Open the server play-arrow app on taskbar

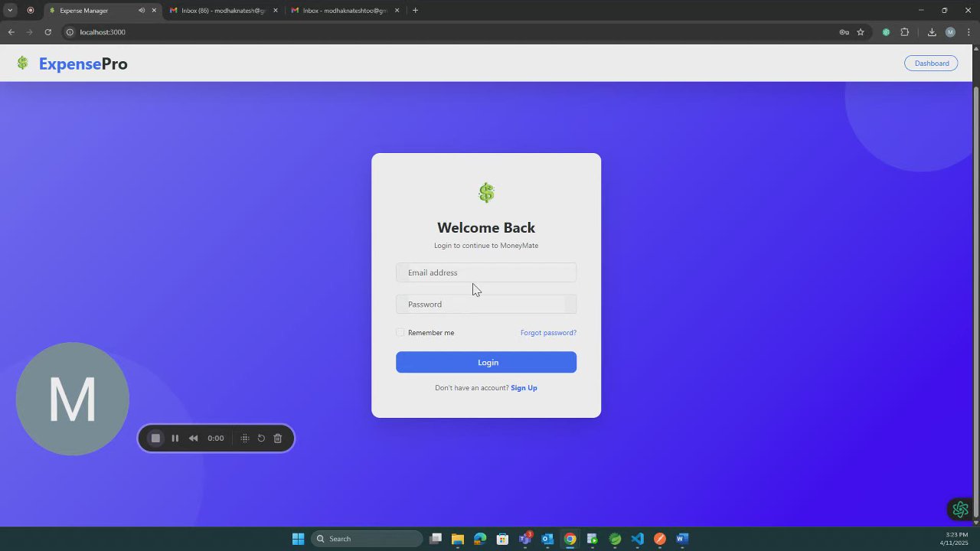click(x=593, y=539)
